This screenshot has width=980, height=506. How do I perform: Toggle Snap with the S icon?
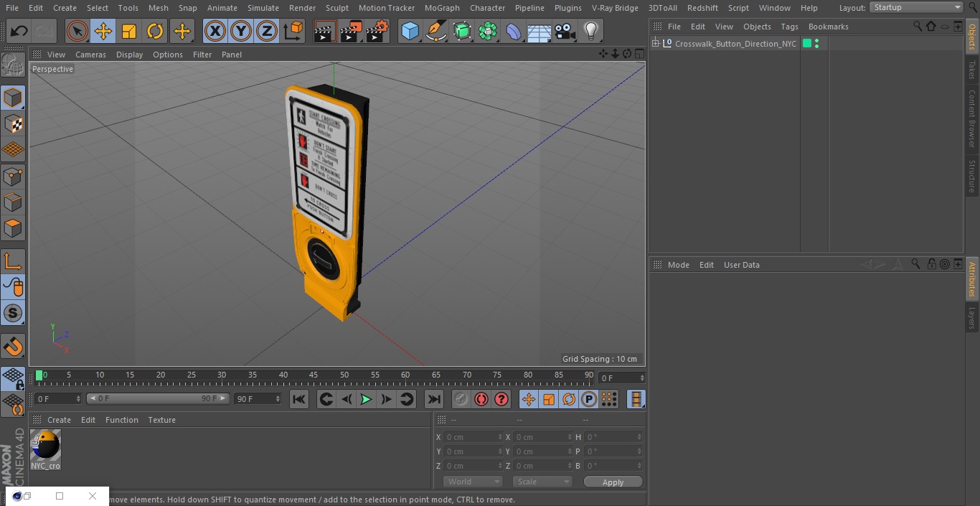point(13,313)
